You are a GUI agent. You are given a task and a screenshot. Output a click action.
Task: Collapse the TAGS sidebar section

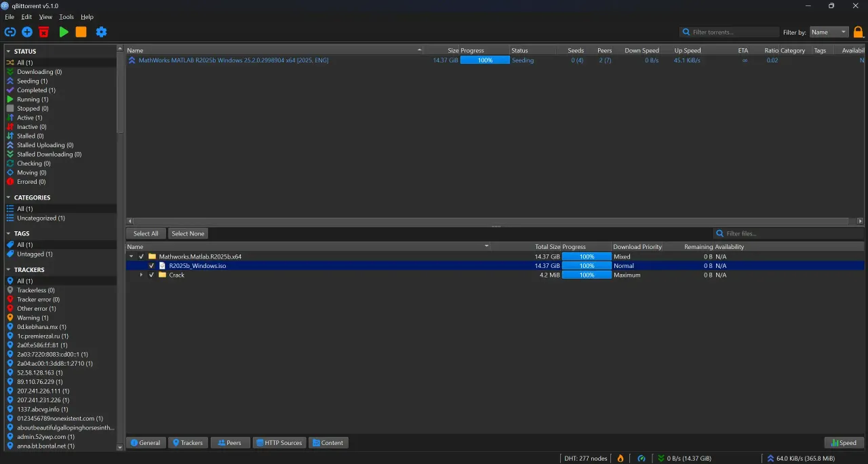click(8, 233)
